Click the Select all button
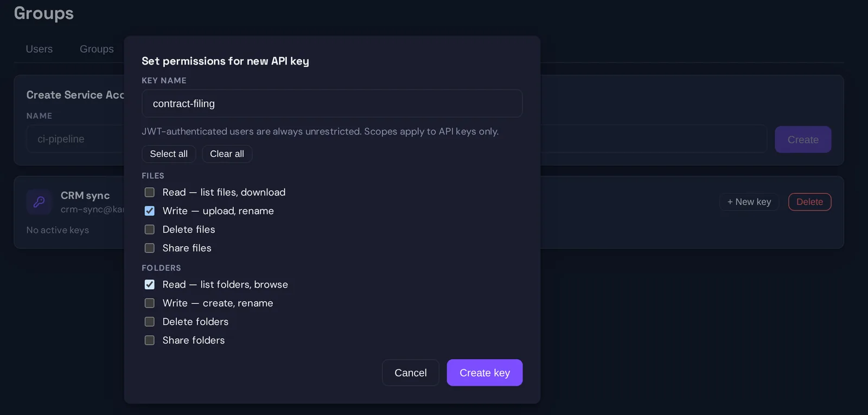The image size is (868, 415). (169, 154)
